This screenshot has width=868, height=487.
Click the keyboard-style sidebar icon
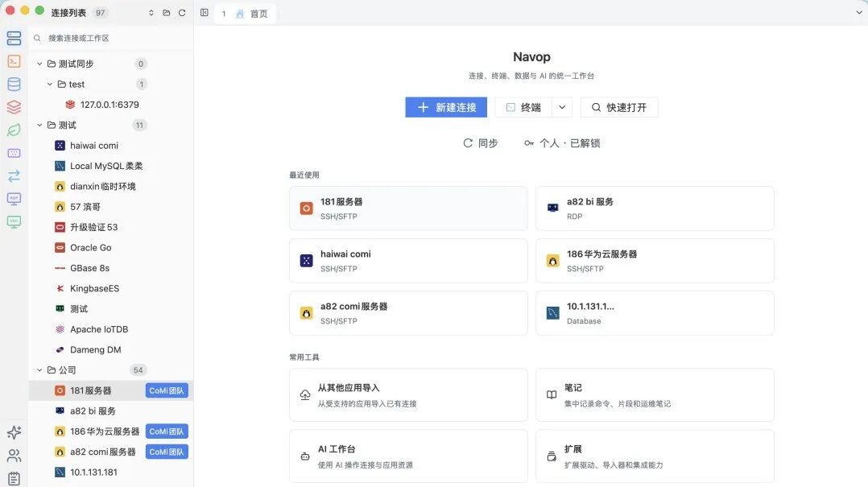14,153
